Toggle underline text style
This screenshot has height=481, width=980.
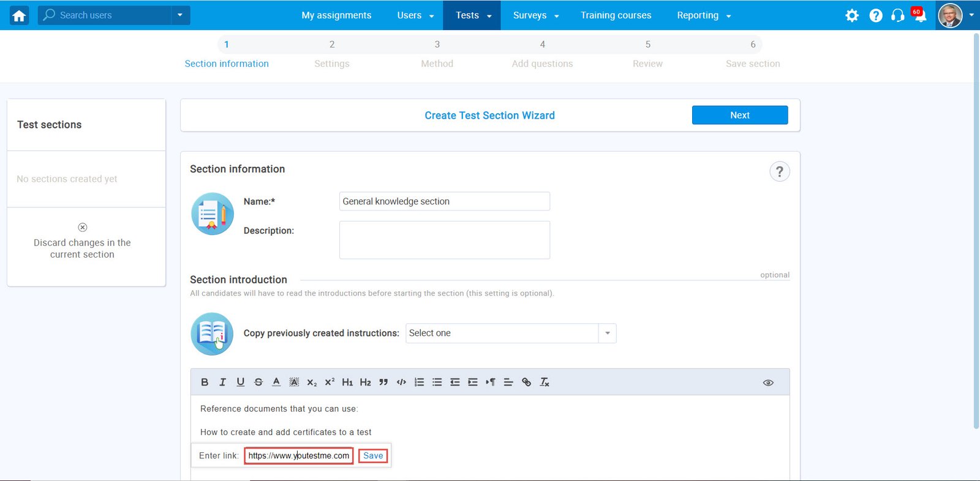pos(241,382)
